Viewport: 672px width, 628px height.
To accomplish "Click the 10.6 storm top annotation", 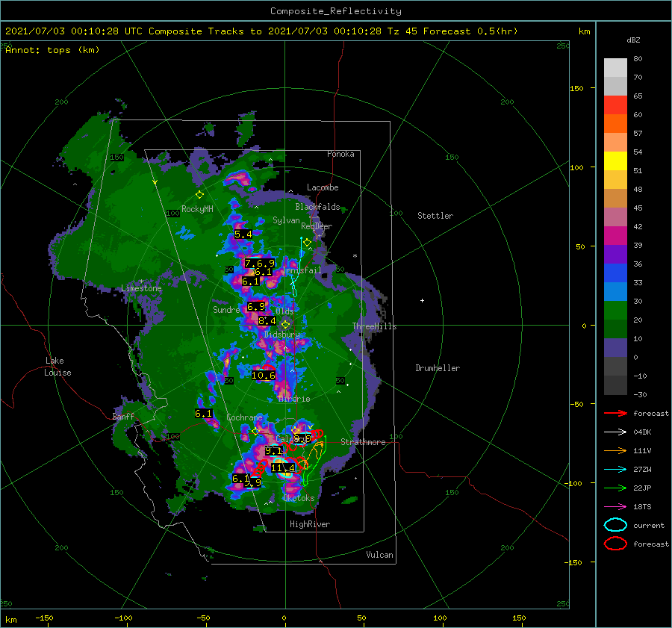I will (x=263, y=376).
